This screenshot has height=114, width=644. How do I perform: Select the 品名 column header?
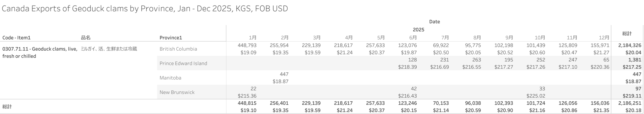(86, 38)
